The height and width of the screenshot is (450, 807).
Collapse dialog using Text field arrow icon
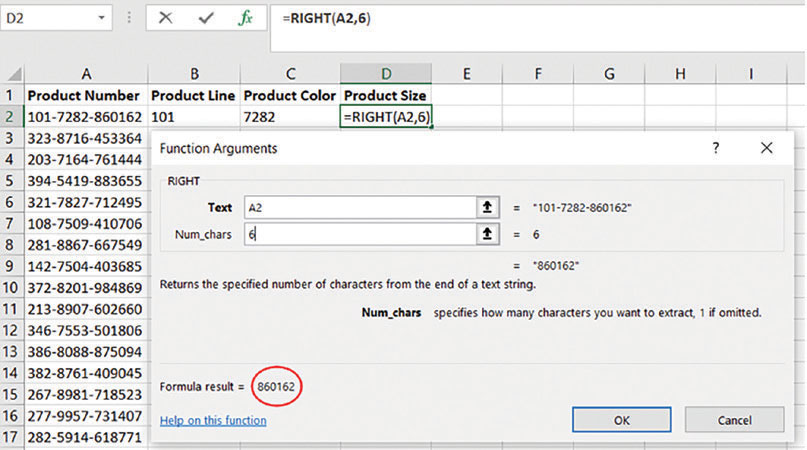pyautogui.click(x=487, y=207)
